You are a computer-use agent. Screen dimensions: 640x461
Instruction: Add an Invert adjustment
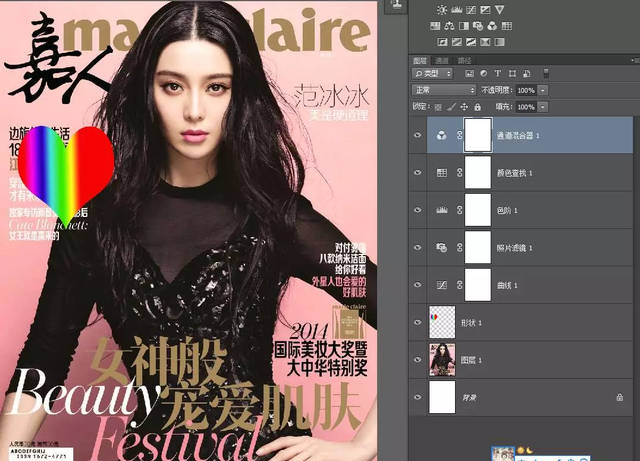point(442,42)
